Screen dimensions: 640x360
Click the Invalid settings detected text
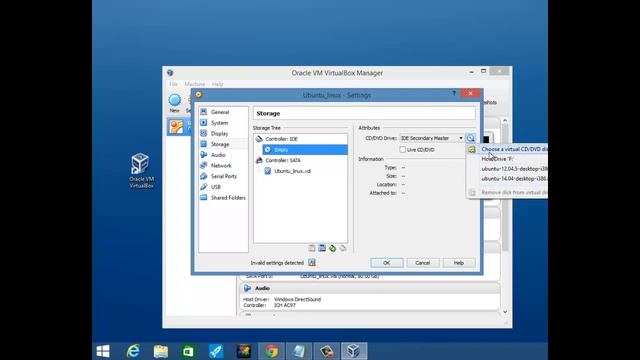[277, 263]
